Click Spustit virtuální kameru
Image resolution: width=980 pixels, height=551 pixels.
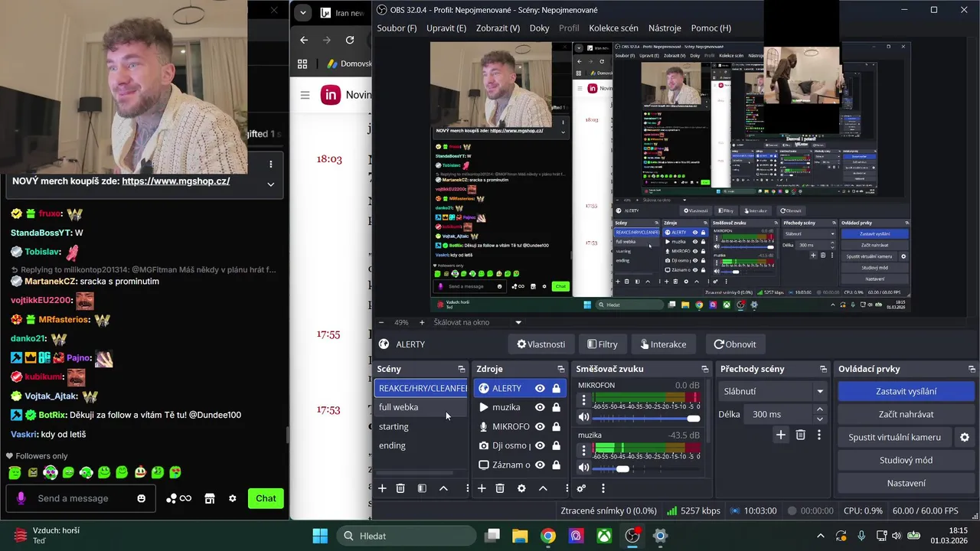point(894,437)
